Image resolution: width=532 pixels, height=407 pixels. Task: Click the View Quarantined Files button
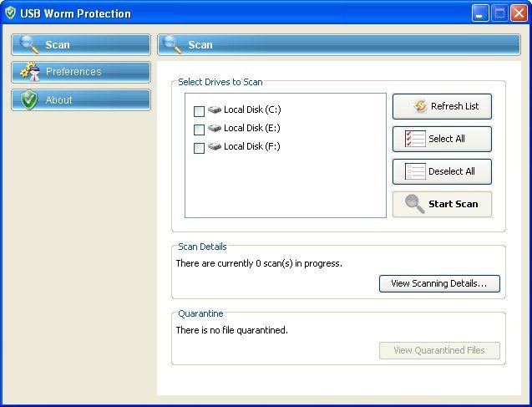[x=439, y=350]
